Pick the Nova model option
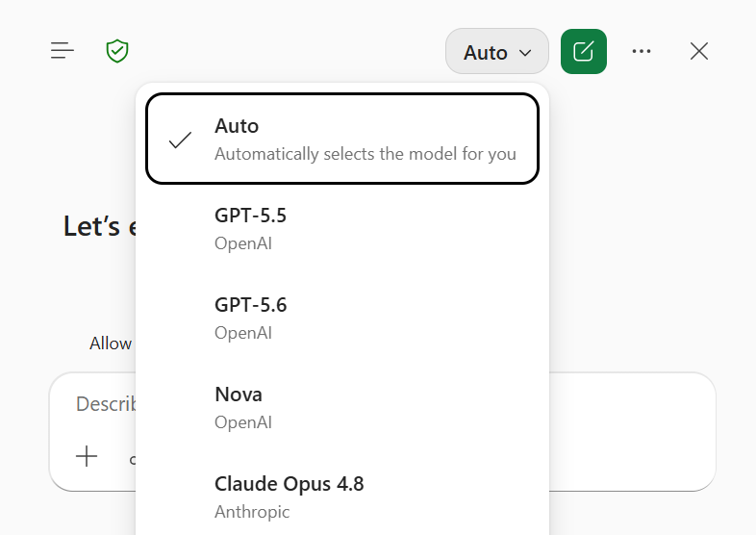This screenshot has height=535, width=756. pos(342,408)
